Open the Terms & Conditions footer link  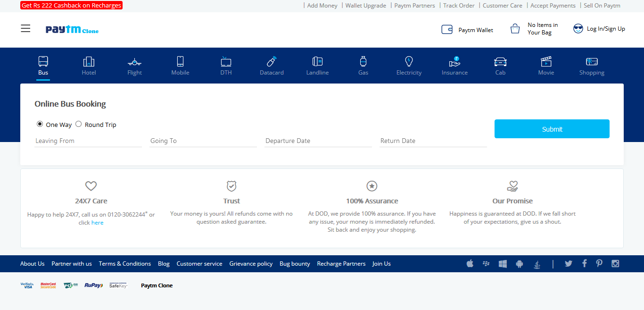125,264
